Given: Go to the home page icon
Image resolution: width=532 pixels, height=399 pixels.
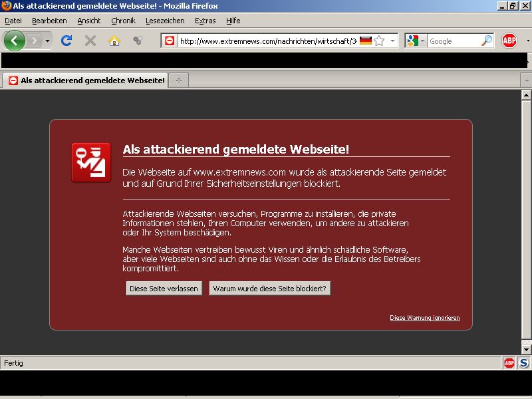Looking at the screenshot, I should tap(114, 41).
